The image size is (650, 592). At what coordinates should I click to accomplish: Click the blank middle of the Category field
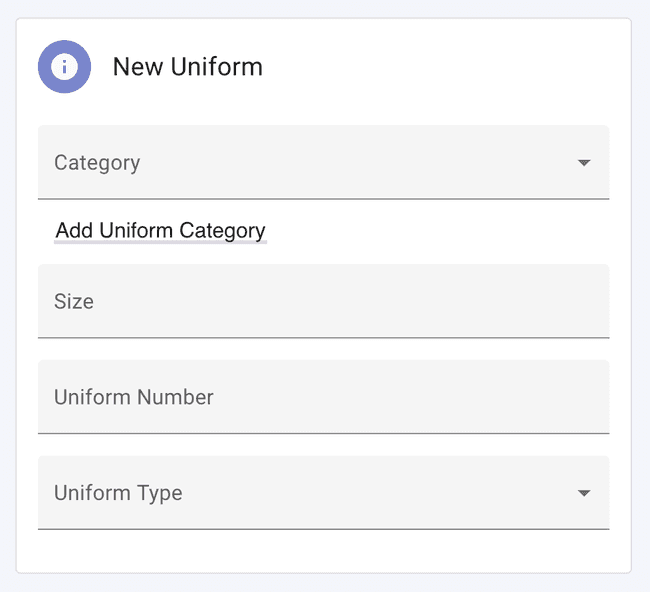pos(350,163)
